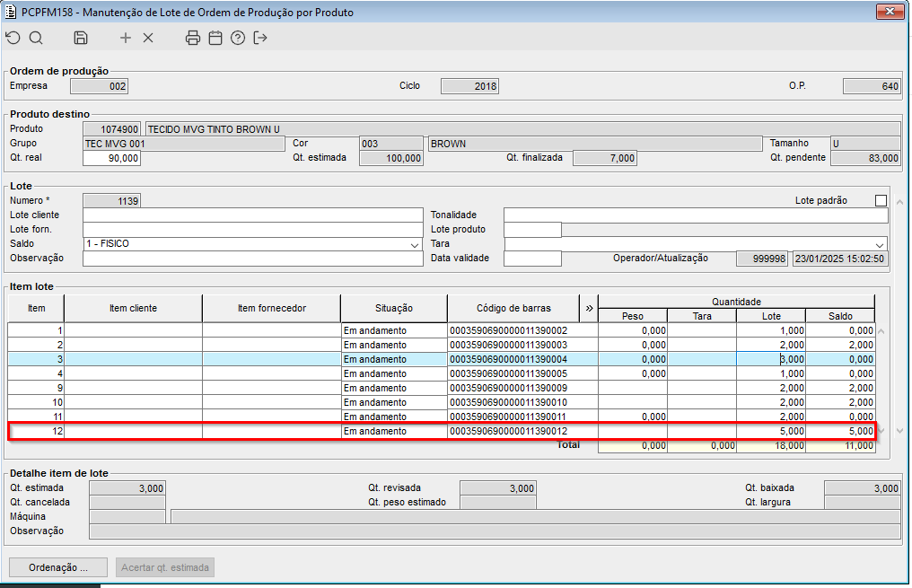Select the Código de barras column header
Screen dimensions: 912x588
[513, 308]
